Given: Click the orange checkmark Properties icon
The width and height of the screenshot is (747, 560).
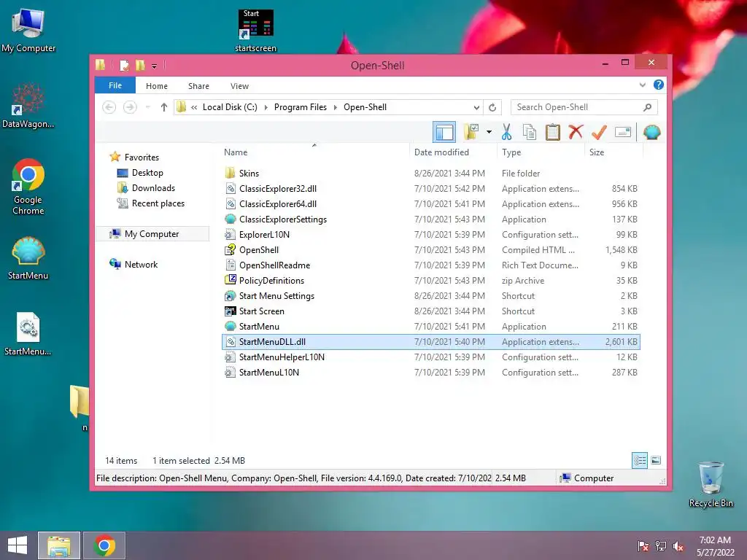Looking at the screenshot, I should tap(599, 132).
